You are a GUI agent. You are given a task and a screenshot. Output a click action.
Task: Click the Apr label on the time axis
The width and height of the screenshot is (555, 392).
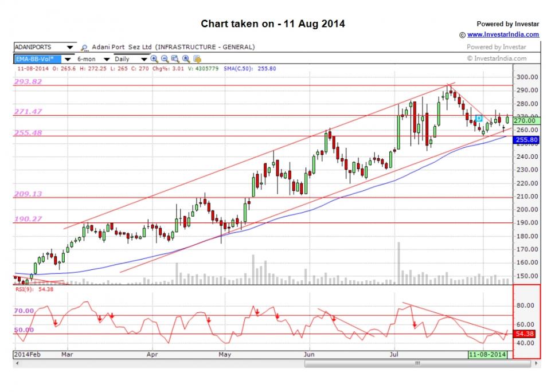click(152, 355)
